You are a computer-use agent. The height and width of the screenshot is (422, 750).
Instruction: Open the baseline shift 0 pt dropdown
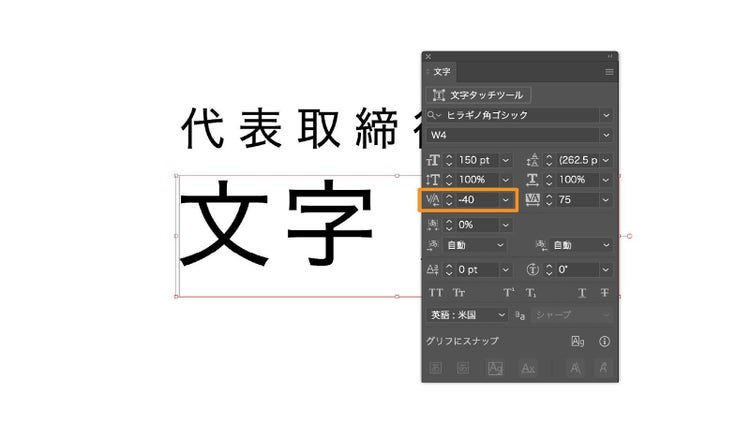506,270
